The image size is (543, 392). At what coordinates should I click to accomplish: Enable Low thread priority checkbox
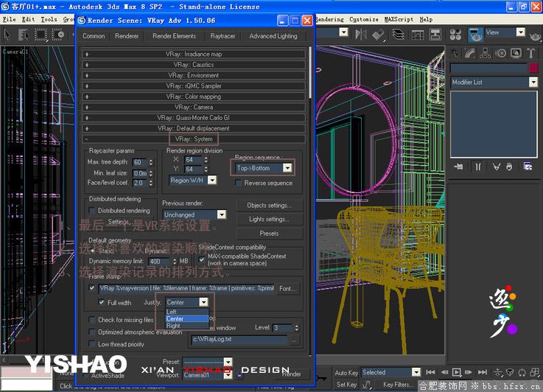92,344
